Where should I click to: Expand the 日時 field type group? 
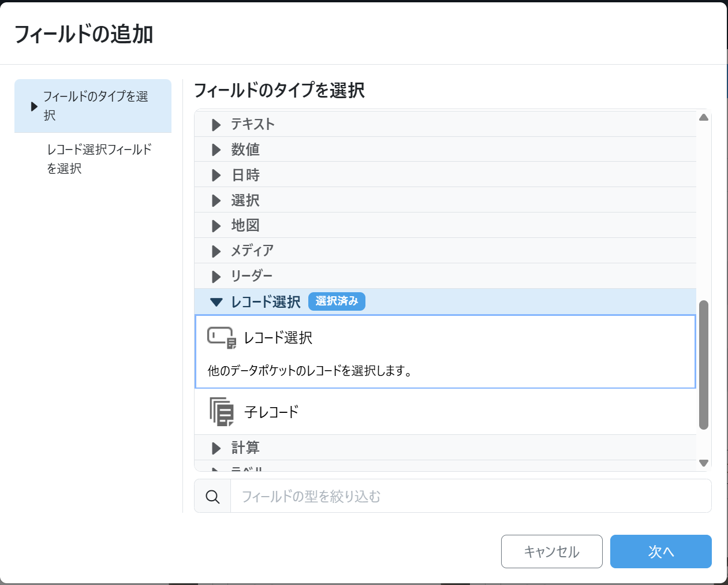(x=245, y=175)
